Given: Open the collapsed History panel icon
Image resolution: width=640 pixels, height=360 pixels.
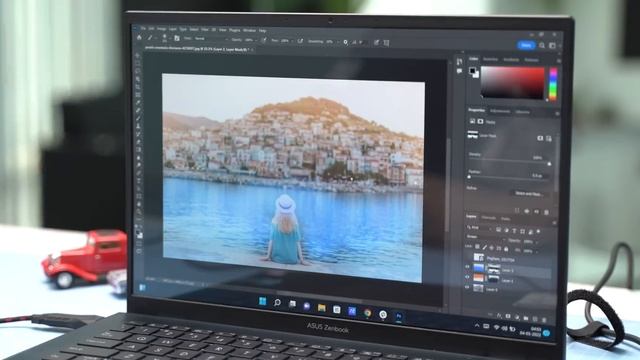Looking at the screenshot, I should coord(460,61).
